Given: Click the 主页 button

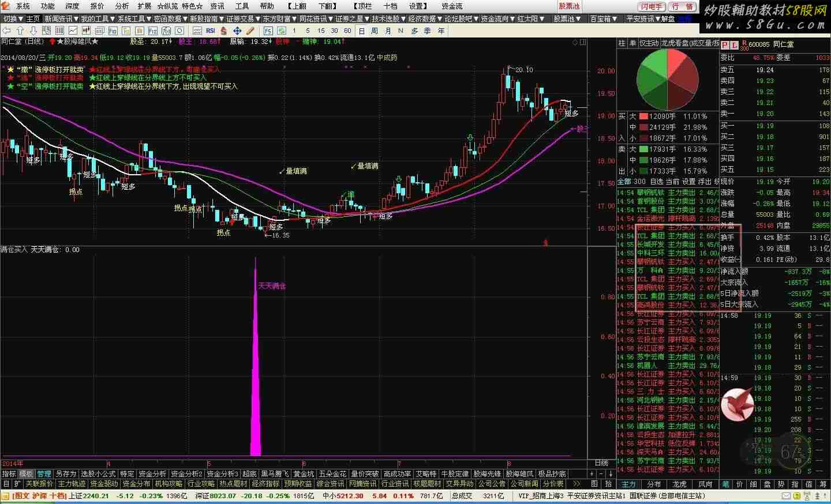Looking at the screenshot, I should [33, 19].
